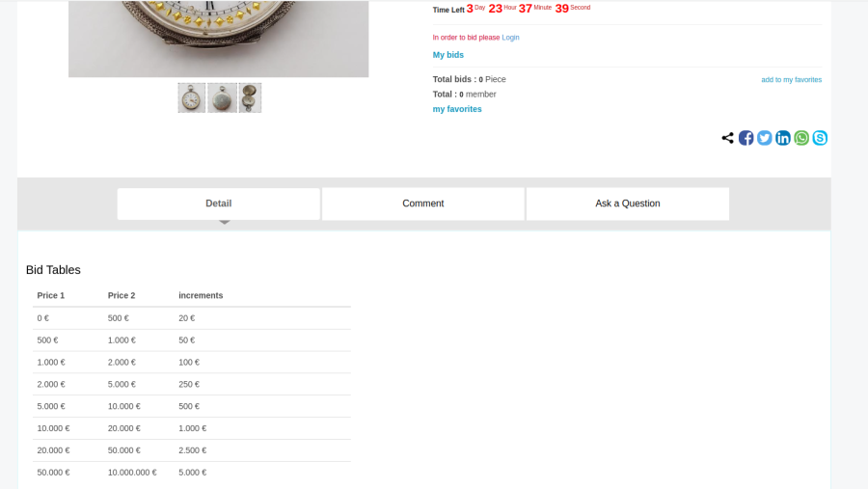The image size is (868, 489).
Task: Share the listing on Facebook
Action: [x=746, y=138]
